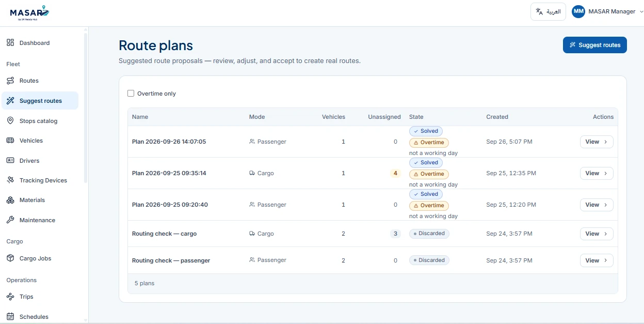View Plan 2026-09-25 09:20:40
The width and height of the screenshot is (644, 324).
click(597, 205)
